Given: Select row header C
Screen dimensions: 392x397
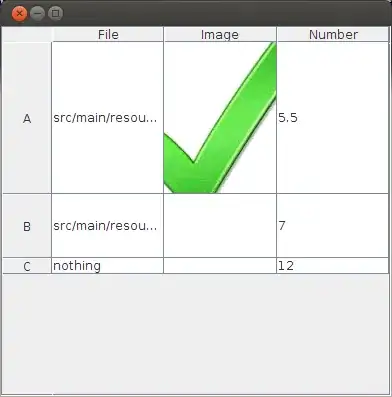Looking at the screenshot, I should coord(27,266).
